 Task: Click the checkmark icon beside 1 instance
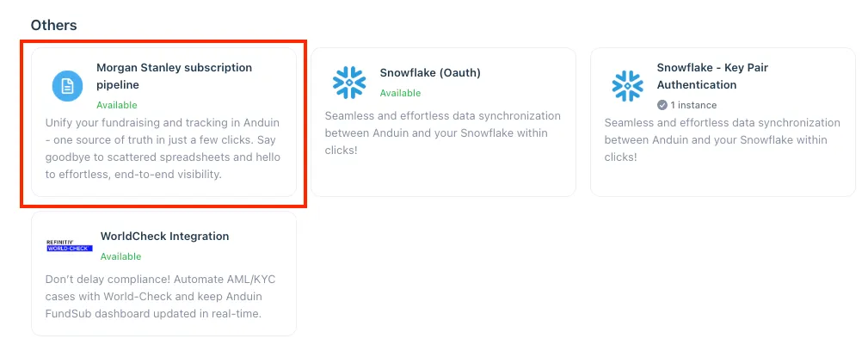pyautogui.click(x=662, y=105)
